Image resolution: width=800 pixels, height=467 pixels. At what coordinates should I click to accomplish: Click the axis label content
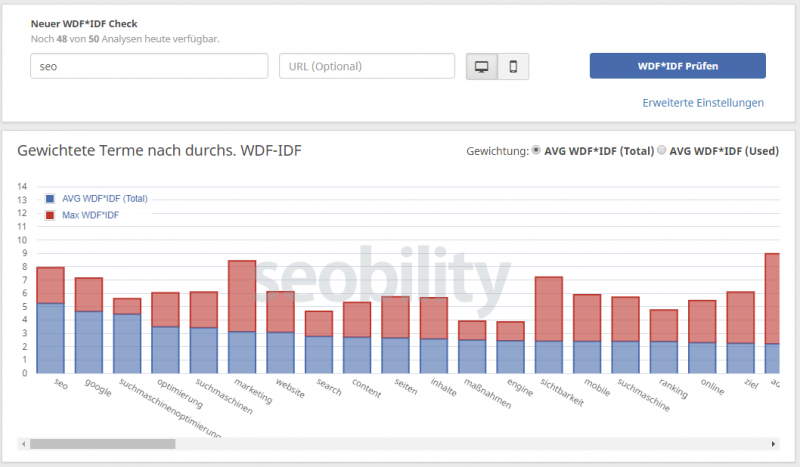click(366, 388)
